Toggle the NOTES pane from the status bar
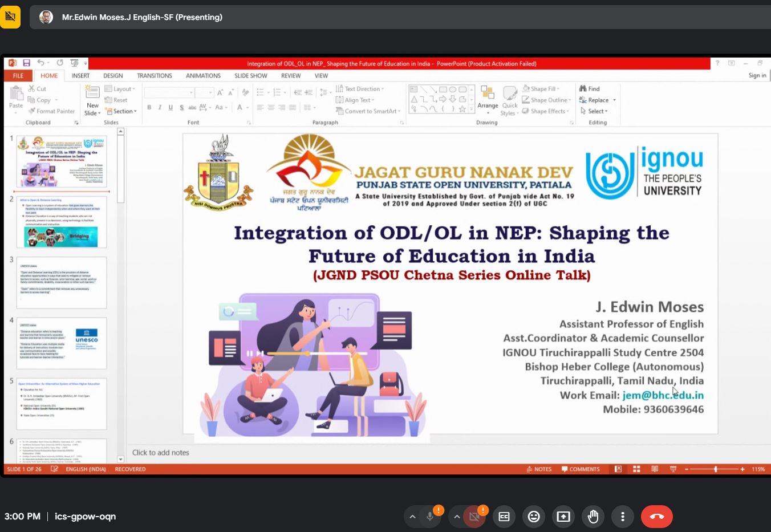 coord(539,469)
